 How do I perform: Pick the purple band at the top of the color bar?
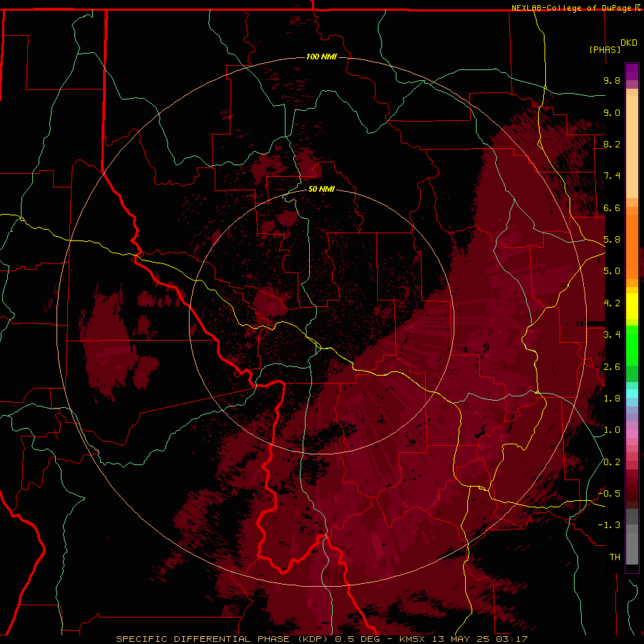click(632, 72)
